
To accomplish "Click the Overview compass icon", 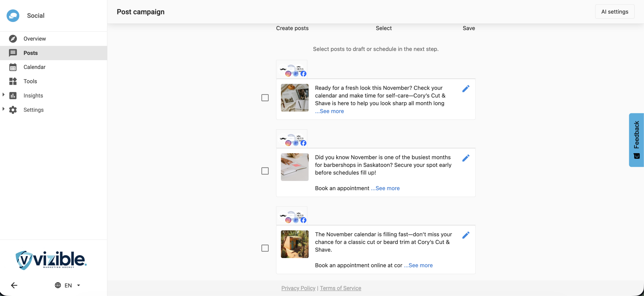I will click(13, 39).
